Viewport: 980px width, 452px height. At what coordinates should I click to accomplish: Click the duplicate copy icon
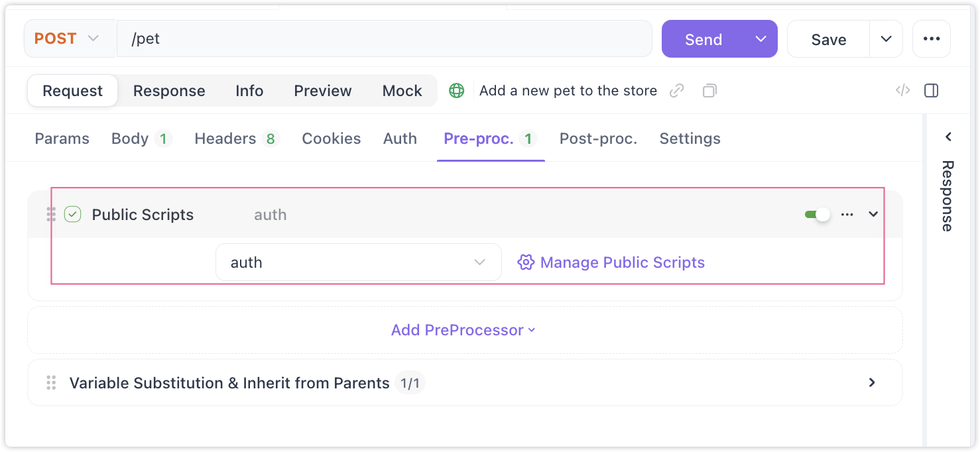709,91
